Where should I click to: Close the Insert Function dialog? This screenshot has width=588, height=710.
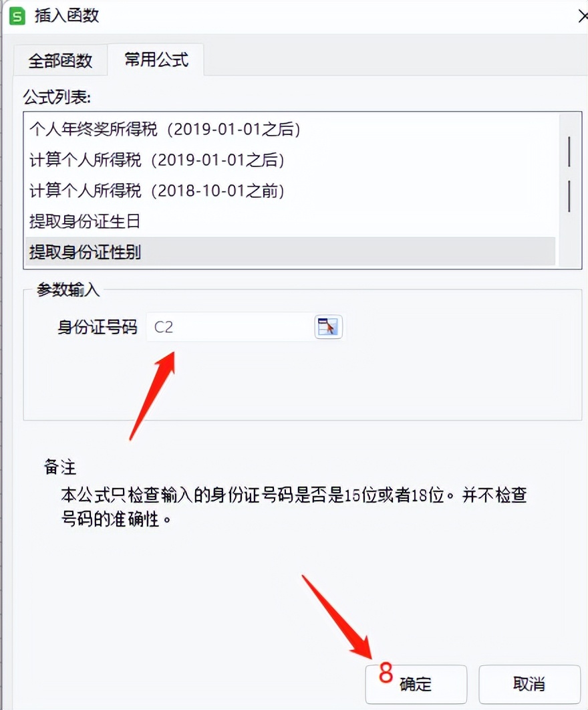pyautogui.click(x=583, y=16)
